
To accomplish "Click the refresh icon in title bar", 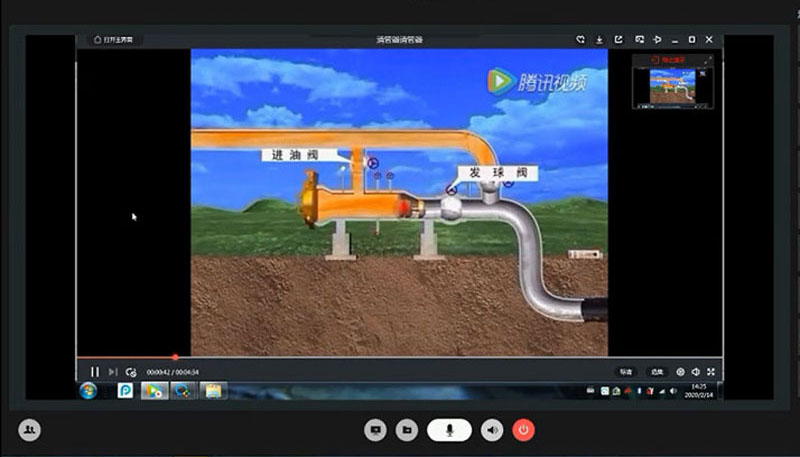I will click(579, 40).
